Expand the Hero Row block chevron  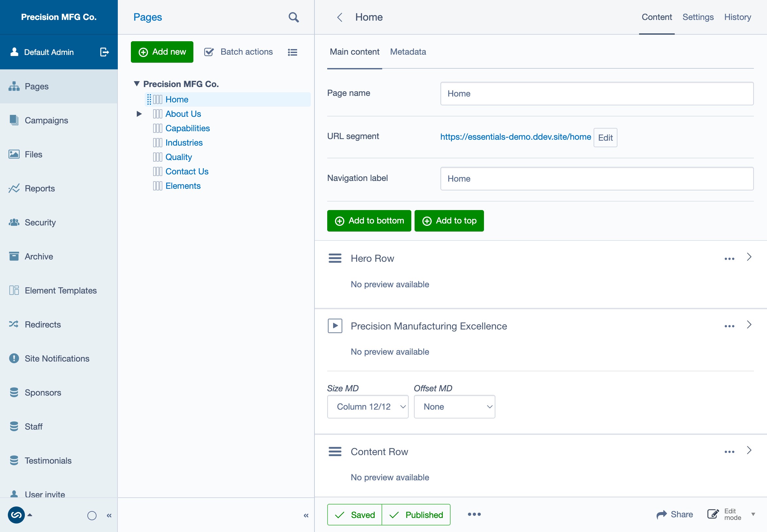click(749, 257)
